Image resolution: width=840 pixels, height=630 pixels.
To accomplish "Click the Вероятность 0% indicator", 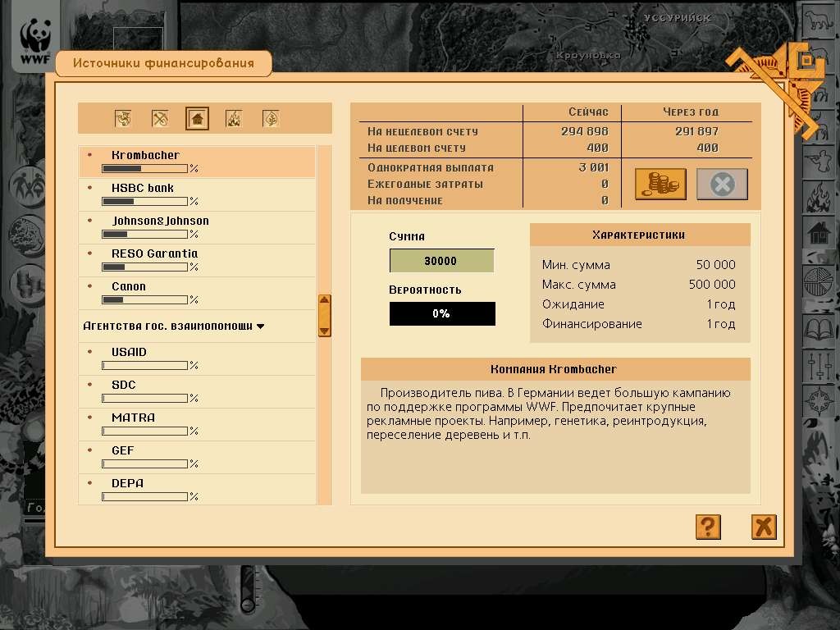I will [442, 313].
